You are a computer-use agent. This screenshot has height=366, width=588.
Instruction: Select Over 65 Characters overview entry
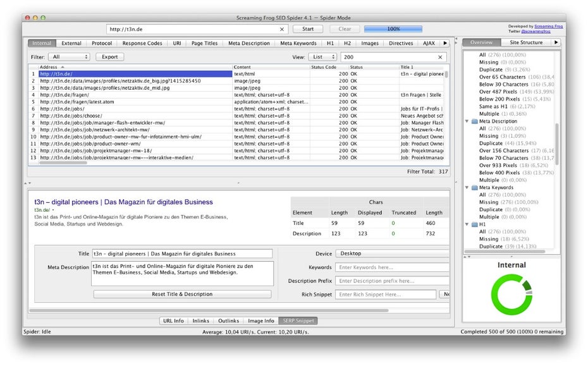(x=517, y=77)
